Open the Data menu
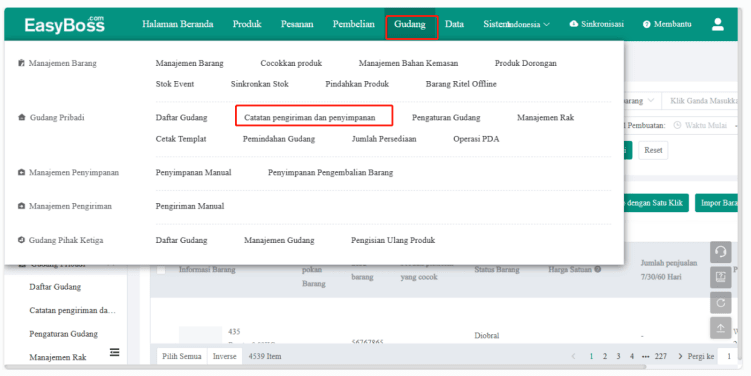Viewport: 751px width, 376px height. pos(454,24)
